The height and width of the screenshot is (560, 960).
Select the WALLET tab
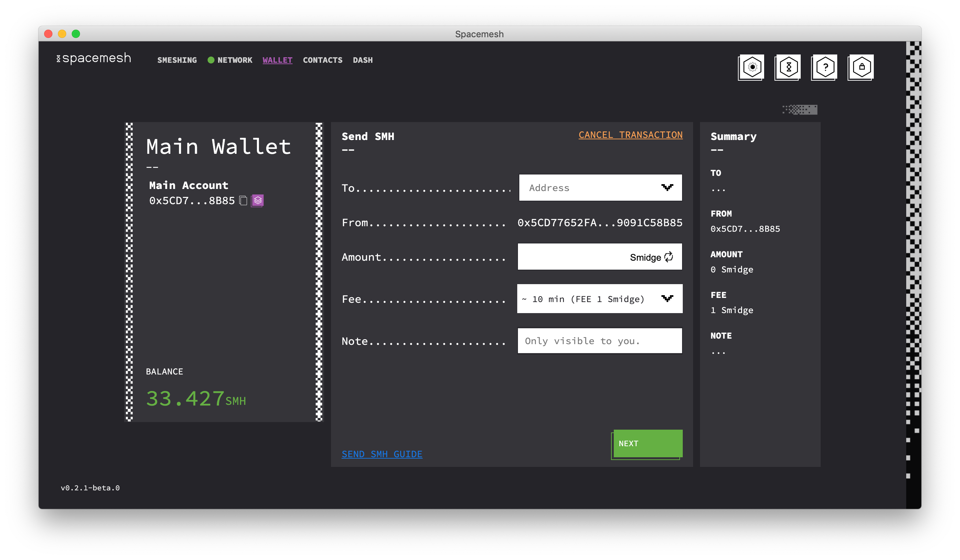pyautogui.click(x=277, y=60)
